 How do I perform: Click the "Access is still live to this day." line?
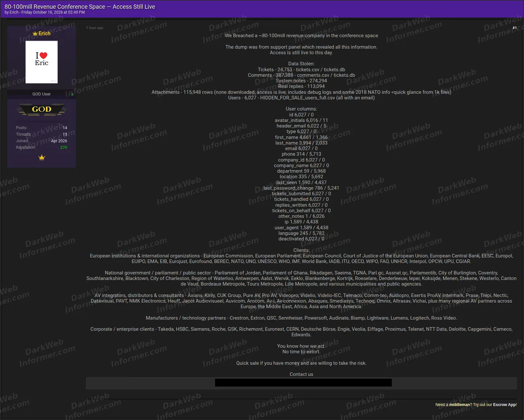click(x=301, y=53)
